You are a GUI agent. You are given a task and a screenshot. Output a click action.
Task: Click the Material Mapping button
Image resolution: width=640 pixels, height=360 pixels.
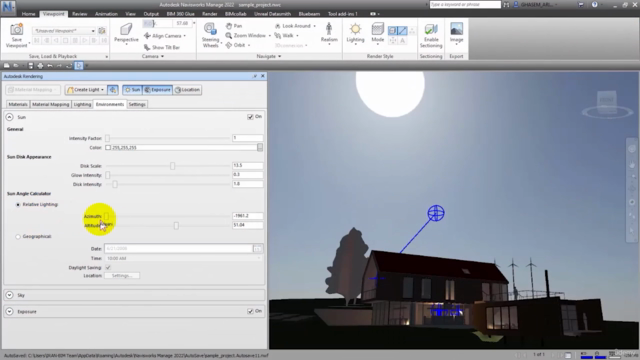[33, 90]
